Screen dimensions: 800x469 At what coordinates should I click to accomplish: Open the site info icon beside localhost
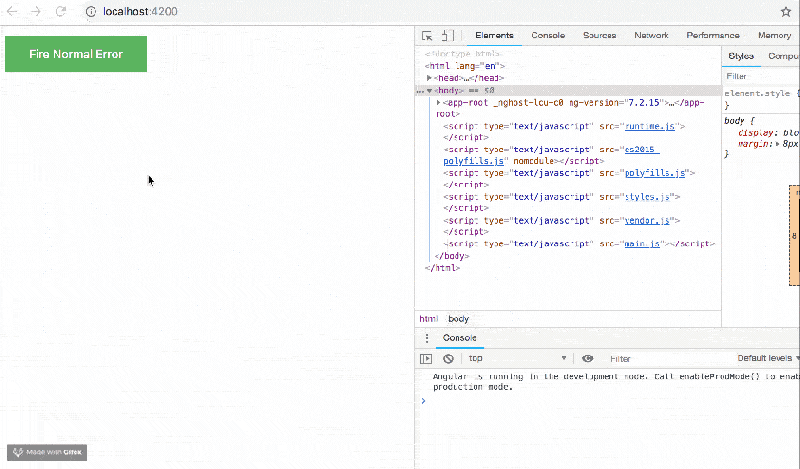91,12
